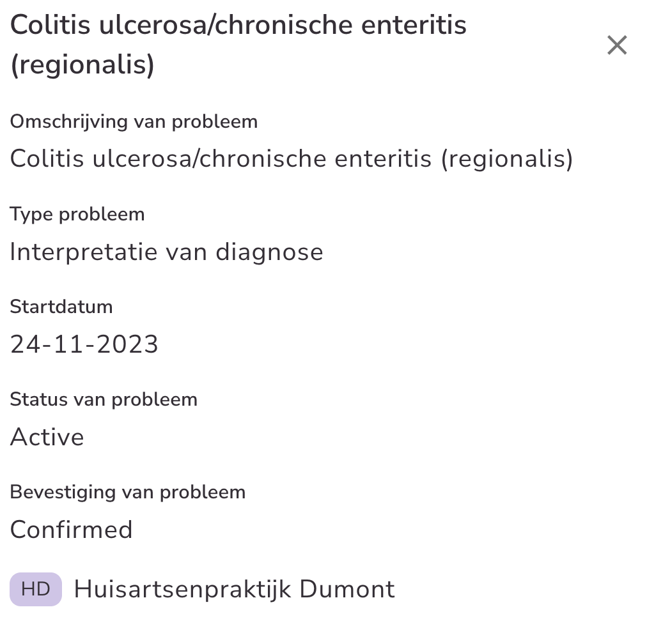Click the word 'Dumont' in practice name
Viewport: 647px width, 644px height.
pos(347,589)
